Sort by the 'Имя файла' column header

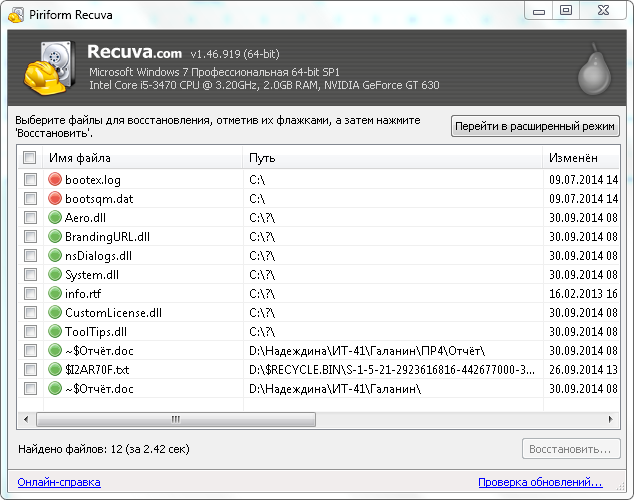(x=140, y=158)
